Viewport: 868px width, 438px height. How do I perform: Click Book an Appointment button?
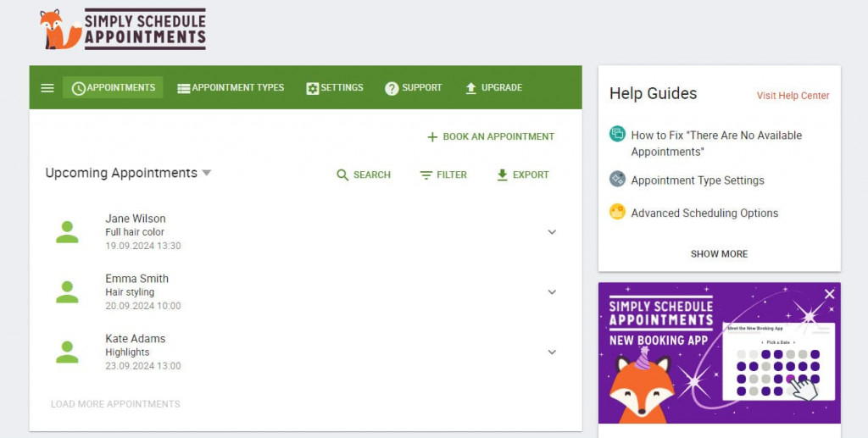tap(491, 136)
